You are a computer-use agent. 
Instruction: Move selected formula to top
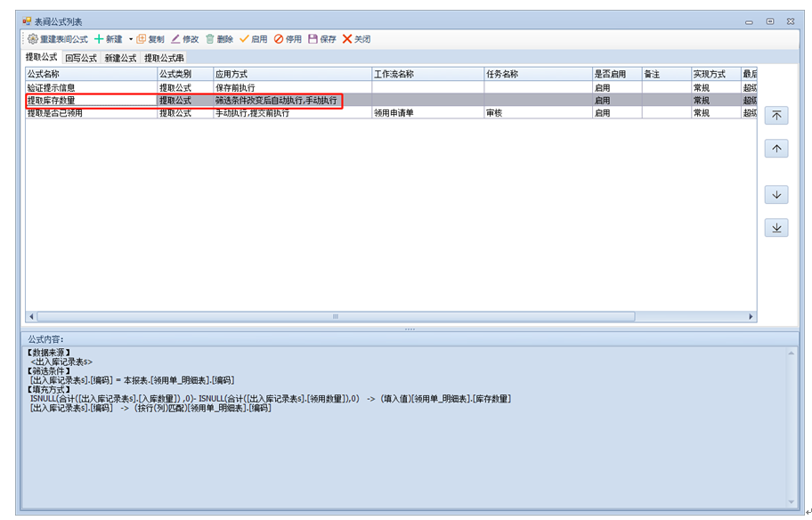776,116
